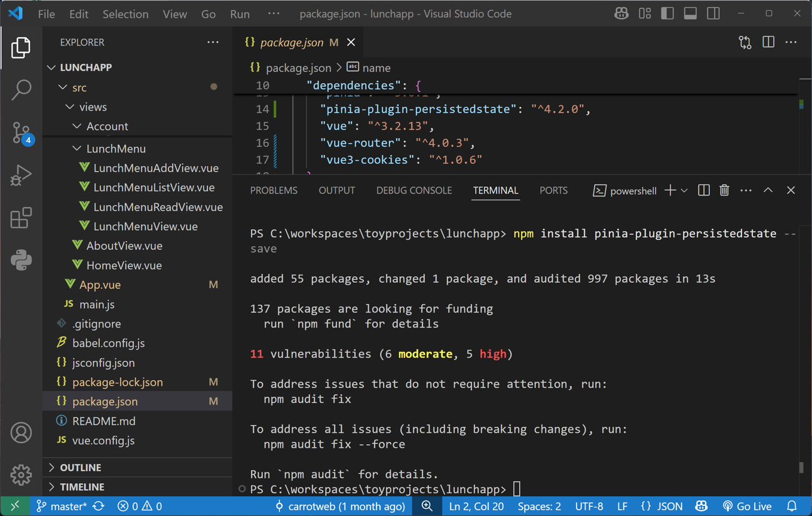
Task: Open the Run menu
Action: tap(240, 14)
